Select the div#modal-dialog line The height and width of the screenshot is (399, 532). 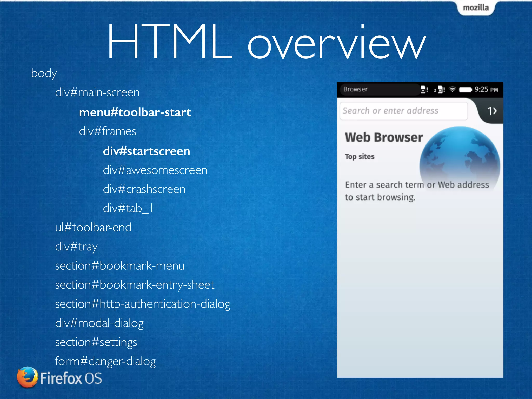[x=99, y=323]
